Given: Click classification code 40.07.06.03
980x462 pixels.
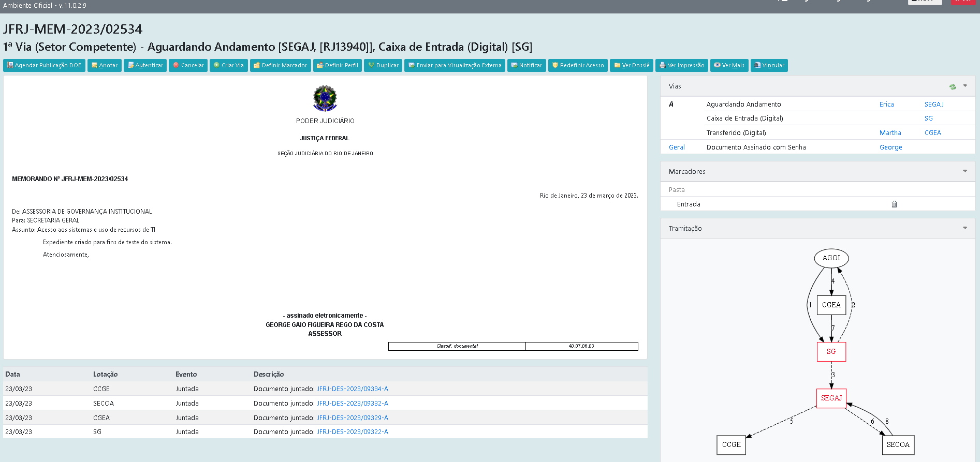Looking at the screenshot, I should tap(581, 346).
